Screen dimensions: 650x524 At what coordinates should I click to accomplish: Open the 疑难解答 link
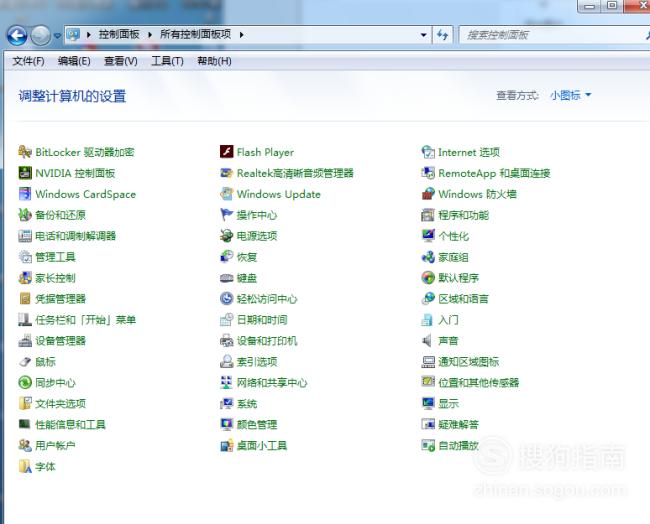point(458,425)
